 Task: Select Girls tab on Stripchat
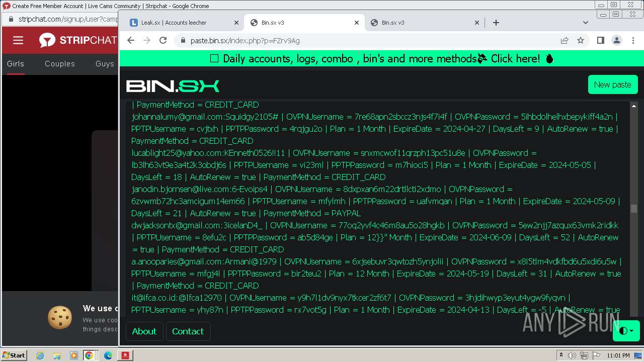pos(16,64)
